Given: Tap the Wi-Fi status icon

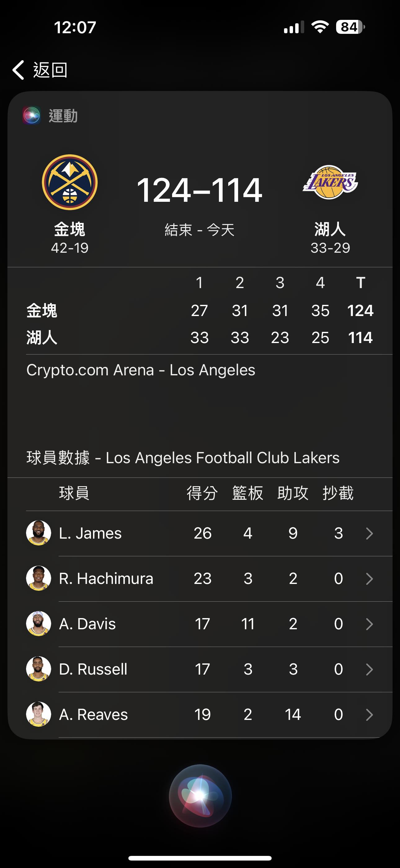Looking at the screenshot, I should click(x=320, y=27).
